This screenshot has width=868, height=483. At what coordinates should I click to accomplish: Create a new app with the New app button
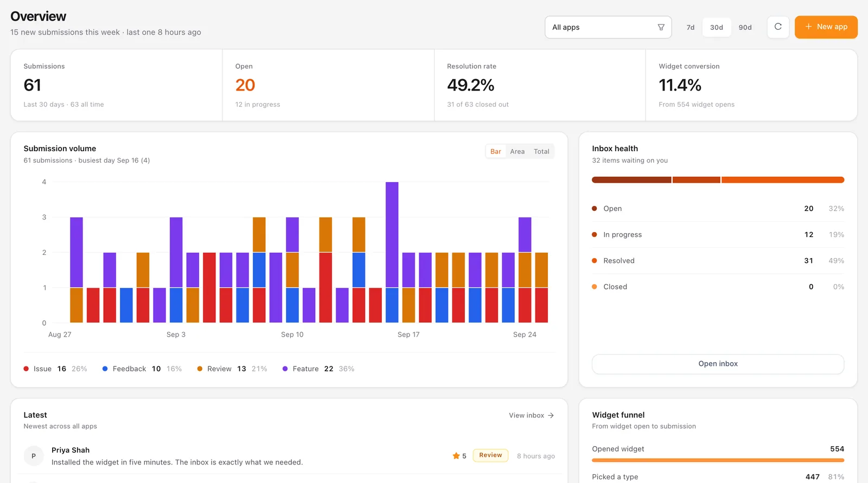coord(826,27)
